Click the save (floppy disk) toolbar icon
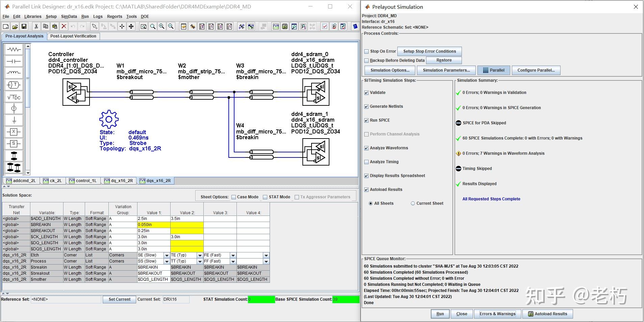The image size is (644, 322). click(x=24, y=26)
